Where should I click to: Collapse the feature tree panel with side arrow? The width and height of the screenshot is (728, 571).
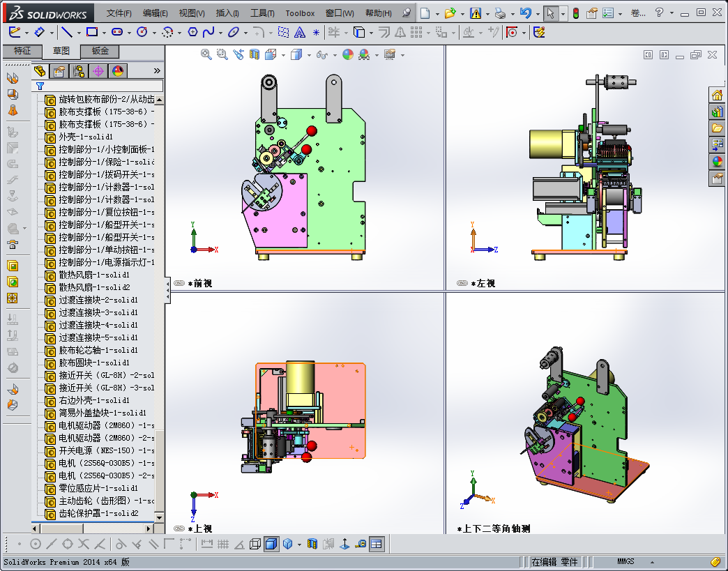click(167, 289)
